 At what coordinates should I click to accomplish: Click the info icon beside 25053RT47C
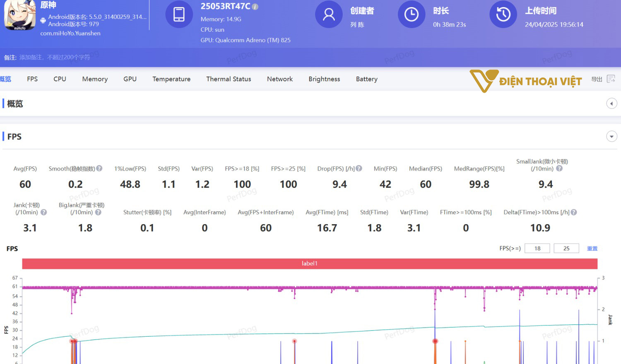tap(255, 7)
